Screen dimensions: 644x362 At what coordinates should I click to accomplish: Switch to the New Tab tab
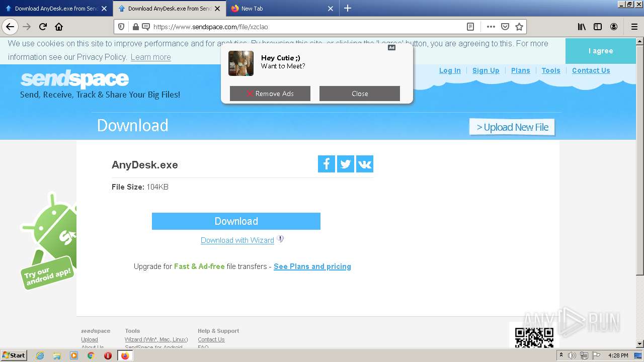pyautogui.click(x=282, y=9)
